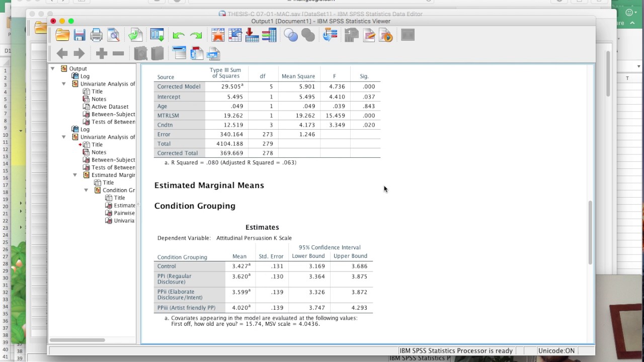Viewport: 644px width, 362px height.
Task: Click the 'Condition Grouping' heading
Action: coord(195,206)
